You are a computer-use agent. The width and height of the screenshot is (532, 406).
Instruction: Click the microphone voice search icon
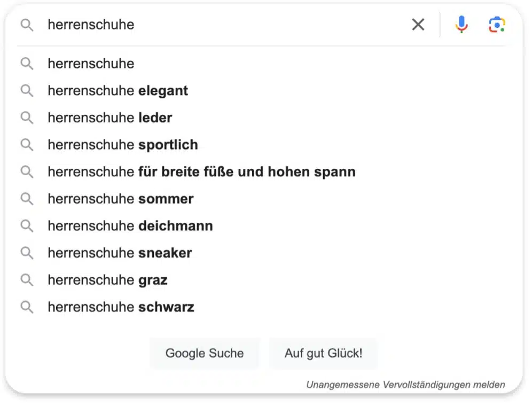[x=460, y=24]
